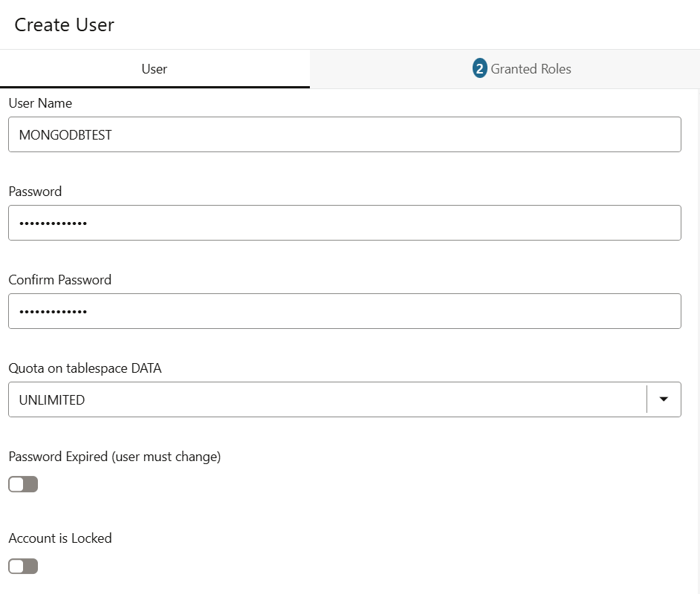Select the User tab
This screenshot has height=594, width=700.
click(x=155, y=69)
